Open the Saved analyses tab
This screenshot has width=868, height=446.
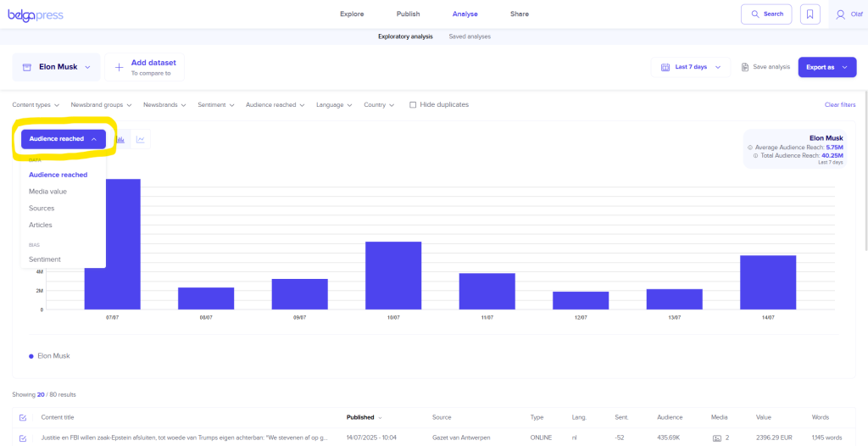click(x=470, y=36)
